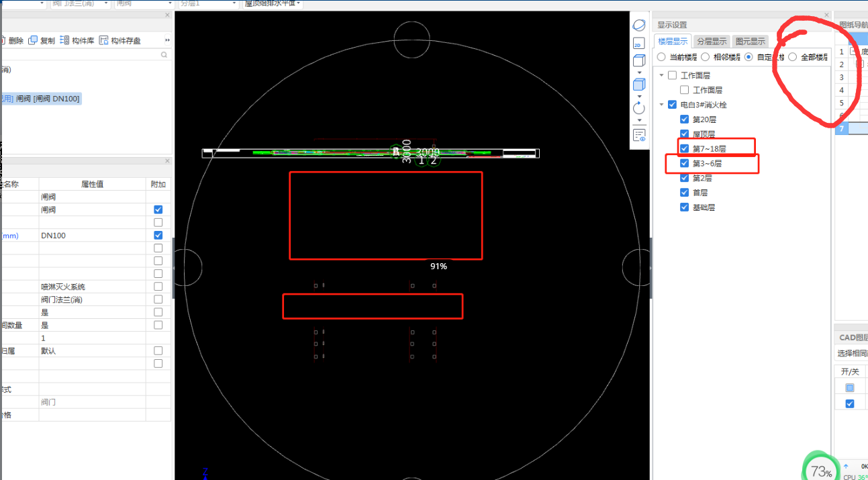Click the search magnifier in component list
The image size is (868, 480).
[x=164, y=56]
